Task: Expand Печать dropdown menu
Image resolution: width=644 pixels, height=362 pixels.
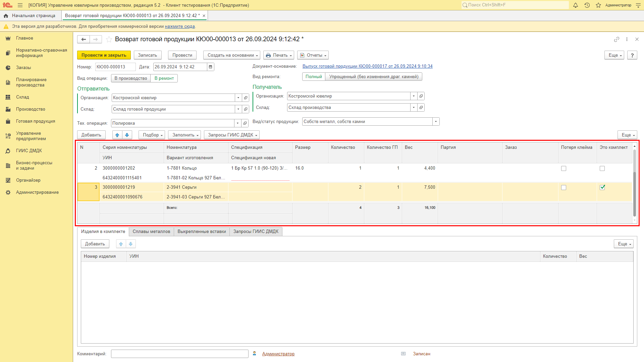Action: 279,55
